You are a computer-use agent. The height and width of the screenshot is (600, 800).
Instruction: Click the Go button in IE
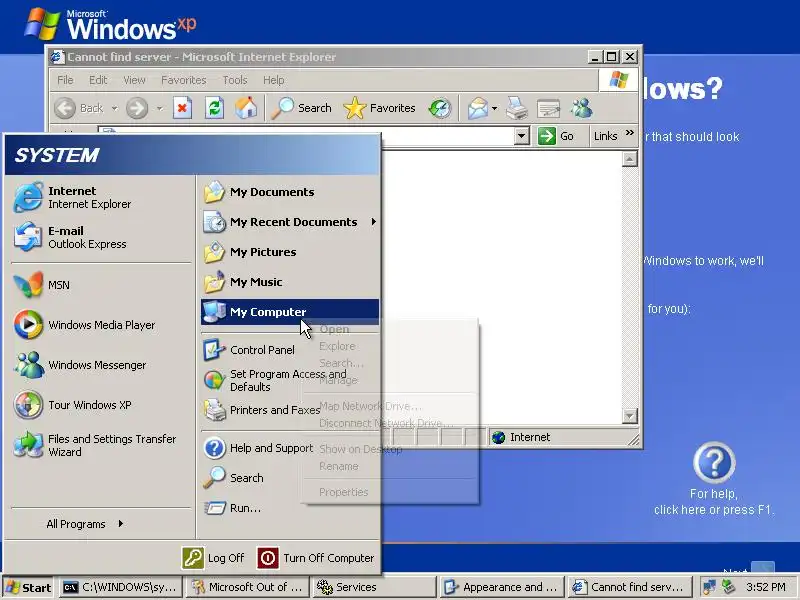click(x=556, y=136)
